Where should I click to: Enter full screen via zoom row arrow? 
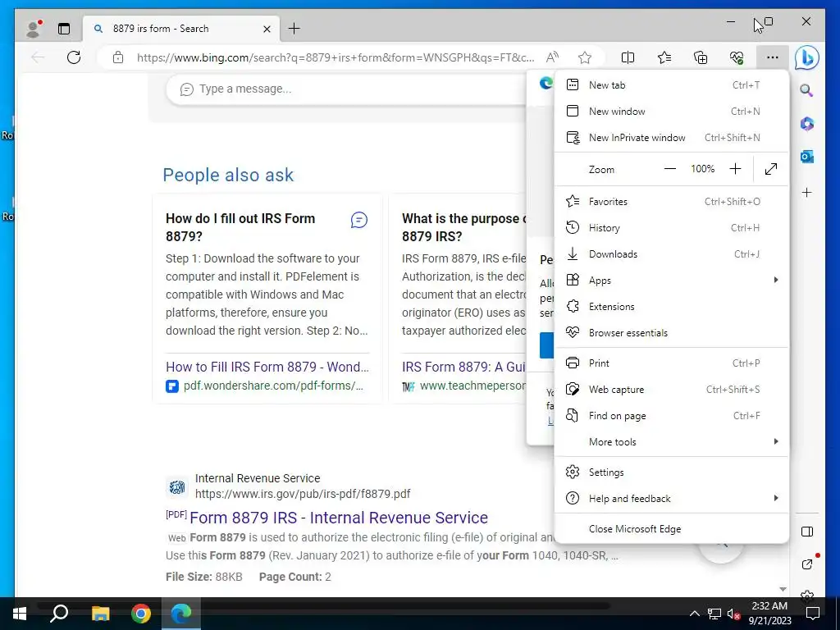(x=771, y=169)
